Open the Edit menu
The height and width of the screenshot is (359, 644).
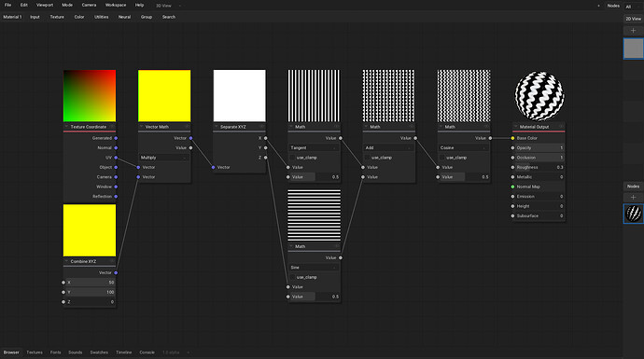[x=24, y=5]
